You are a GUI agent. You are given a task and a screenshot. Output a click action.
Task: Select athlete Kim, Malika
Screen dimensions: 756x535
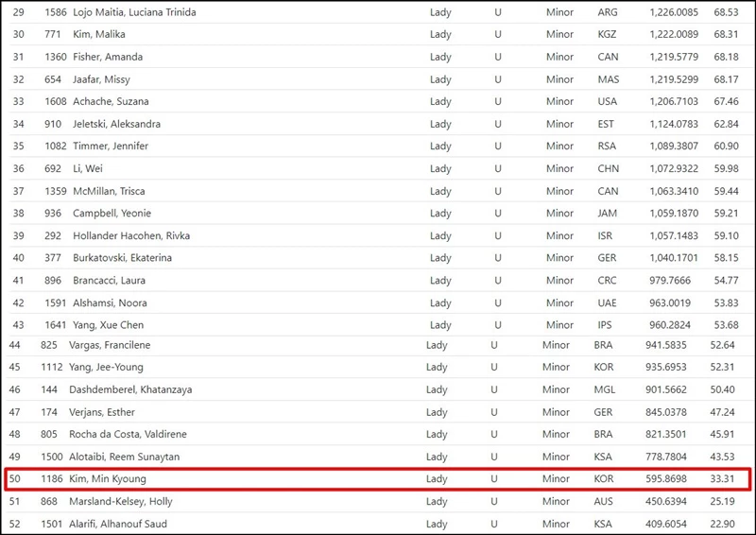pyautogui.click(x=100, y=34)
